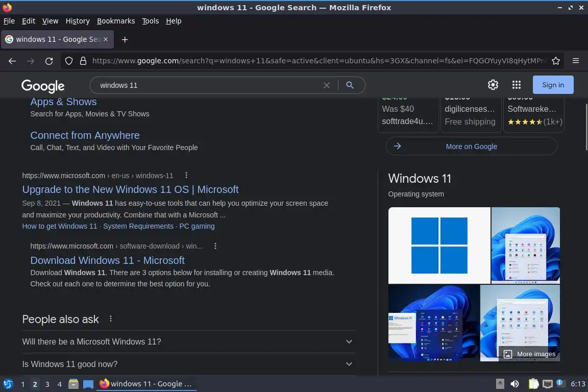Open Google settings gear icon
Screen dimensions: 588x392
[493, 85]
